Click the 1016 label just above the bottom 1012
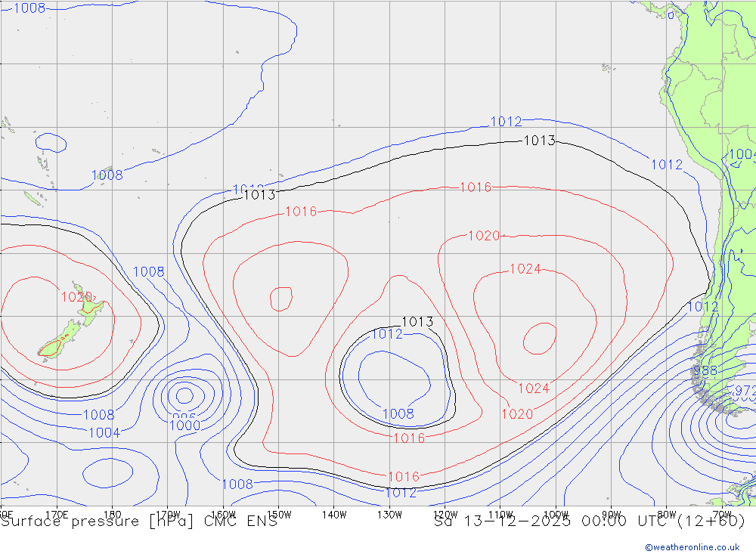This screenshot has width=756, height=554. pos(404,477)
